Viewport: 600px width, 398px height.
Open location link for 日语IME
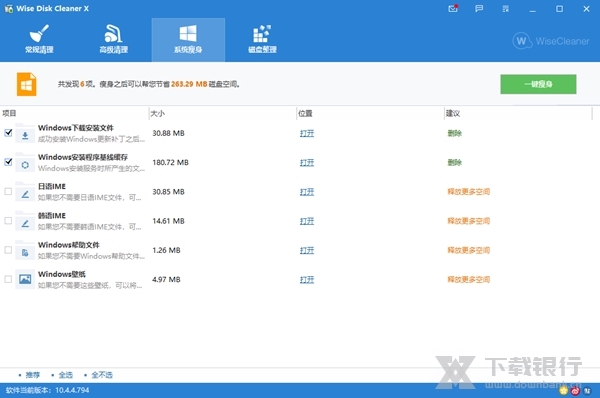307,192
